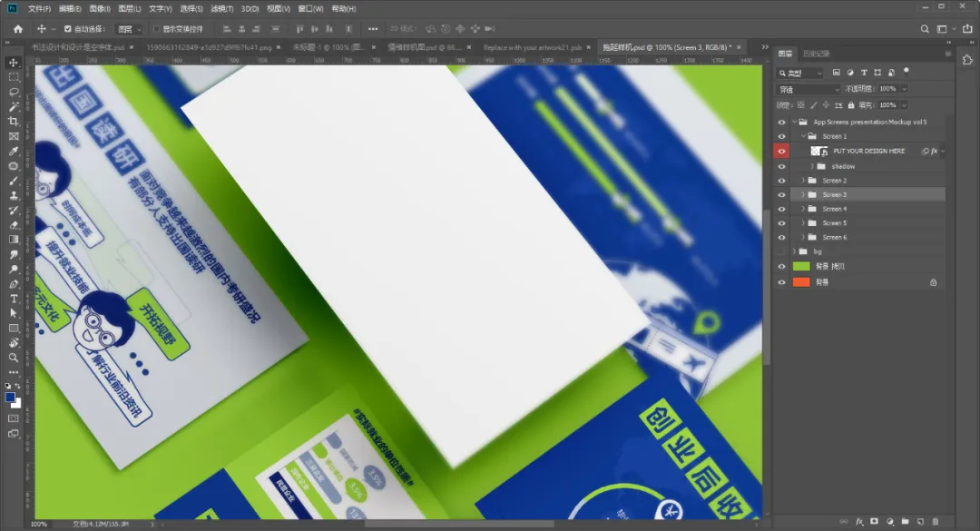Click the lock all padlock icon
The height and width of the screenshot is (531, 980).
(850, 105)
